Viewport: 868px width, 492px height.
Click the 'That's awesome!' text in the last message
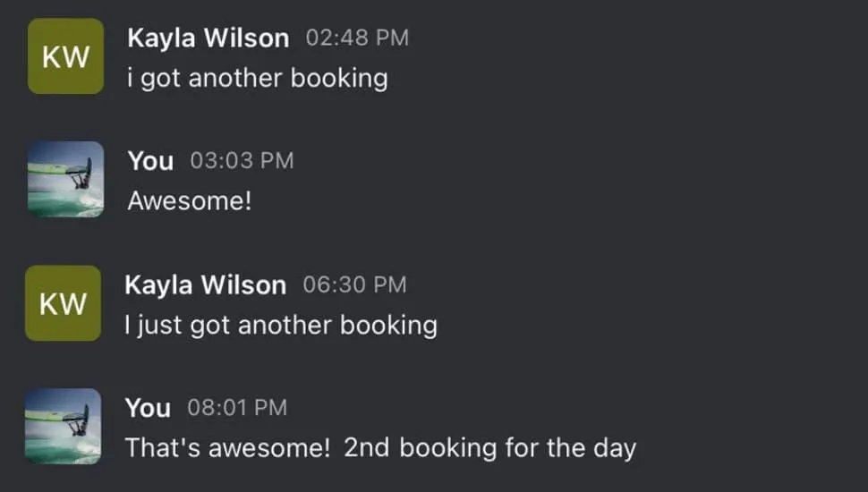227,447
